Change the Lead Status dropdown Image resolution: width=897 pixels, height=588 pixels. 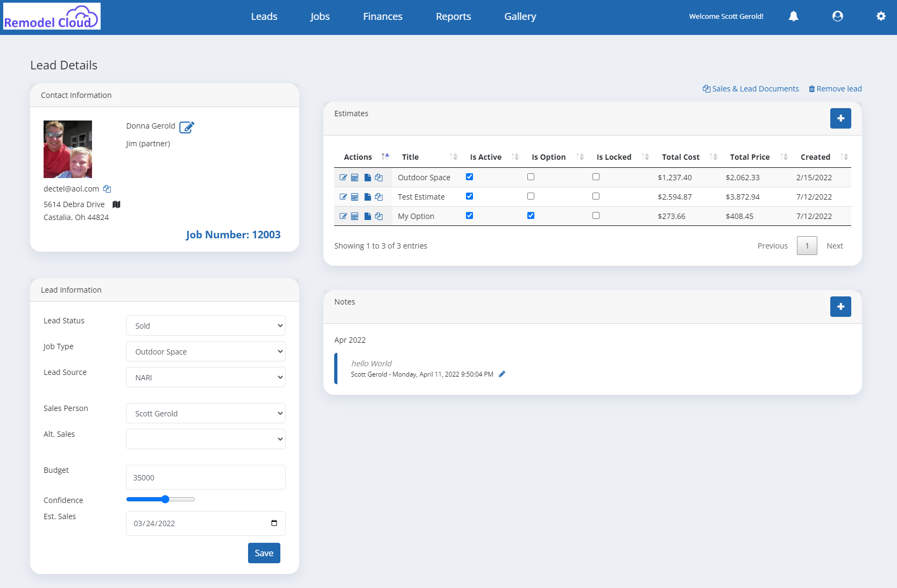[x=205, y=325]
